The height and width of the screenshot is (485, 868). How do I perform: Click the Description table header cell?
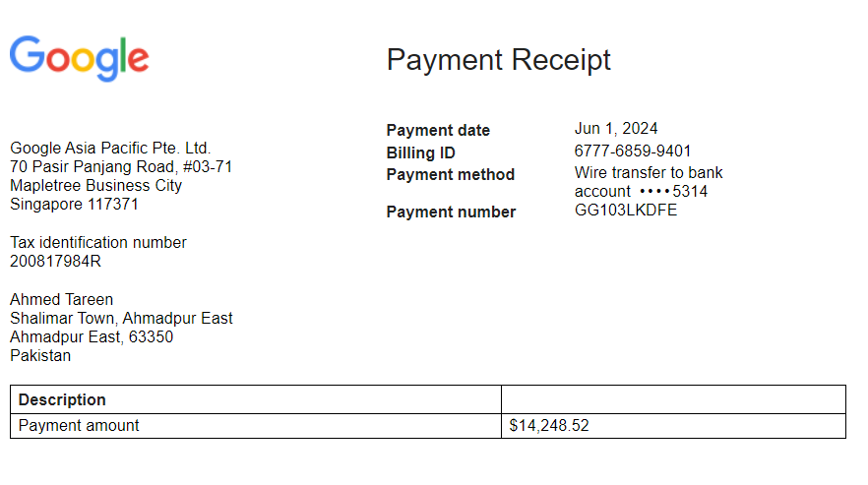[62, 399]
